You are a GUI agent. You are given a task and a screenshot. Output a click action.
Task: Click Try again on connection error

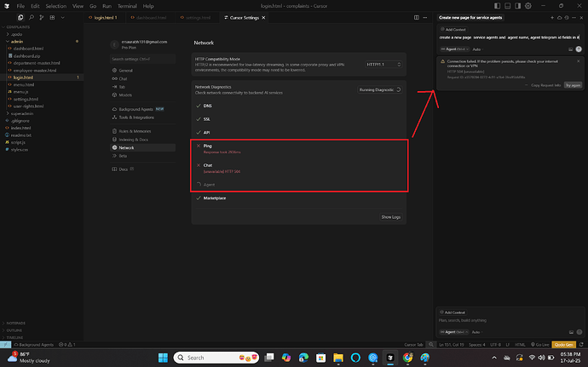pos(573,85)
